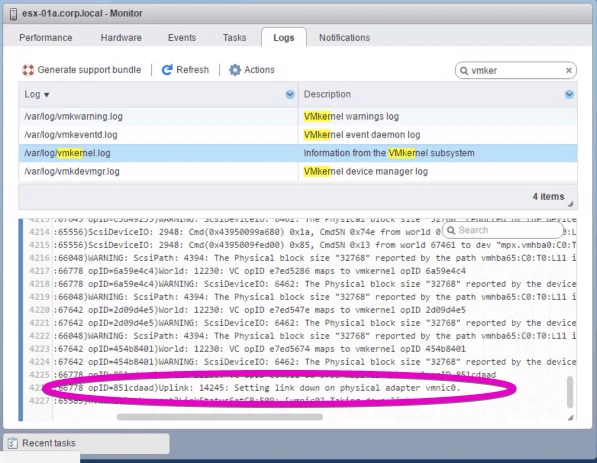597x463 pixels.
Task: Click the Recent tasks clipboard icon
Action: [13, 443]
